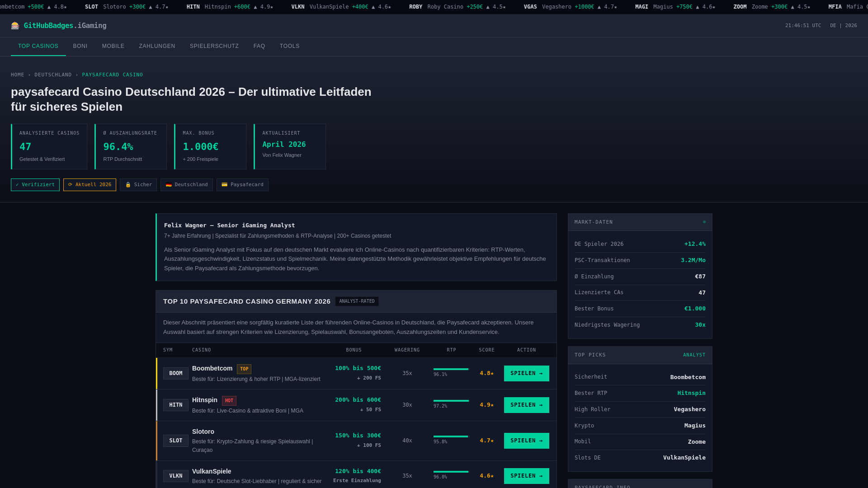Viewport: 868px width, 488px height.
Task: Click the DEUTSCHLAND breadcrumb
Action: (53, 75)
